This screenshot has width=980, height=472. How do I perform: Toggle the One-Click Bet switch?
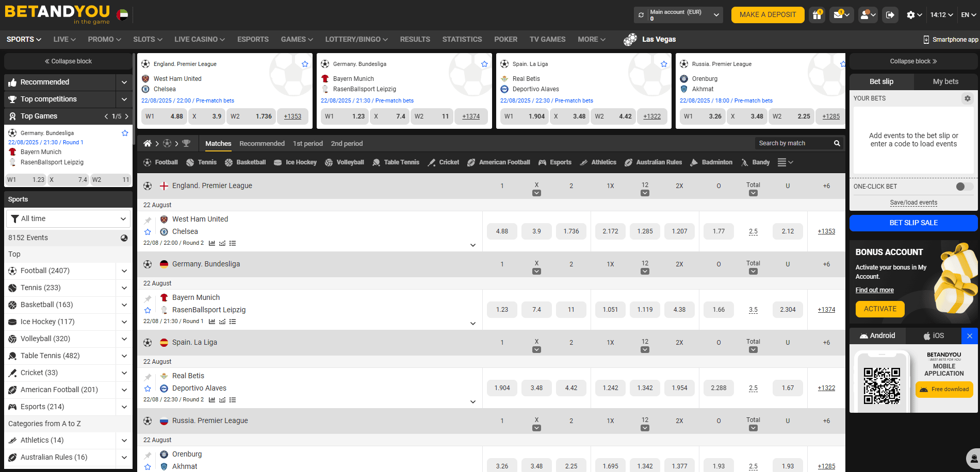coord(963,187)
